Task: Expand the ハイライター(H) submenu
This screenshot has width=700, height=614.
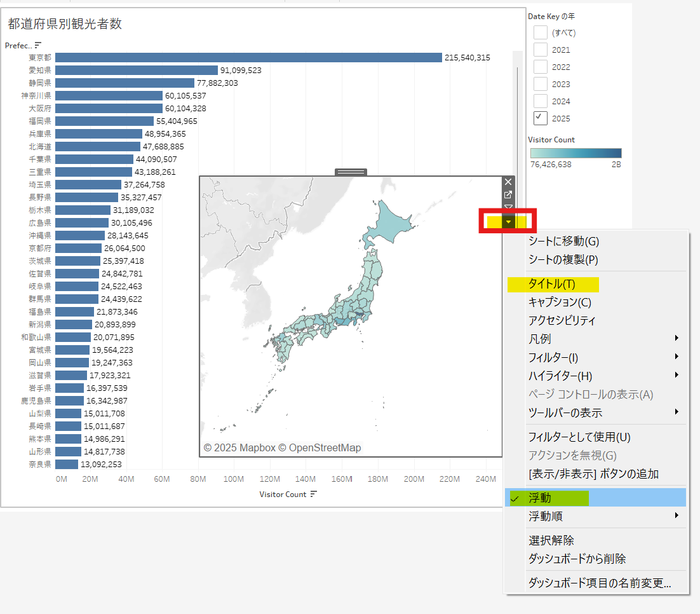Action: [596, 376]
